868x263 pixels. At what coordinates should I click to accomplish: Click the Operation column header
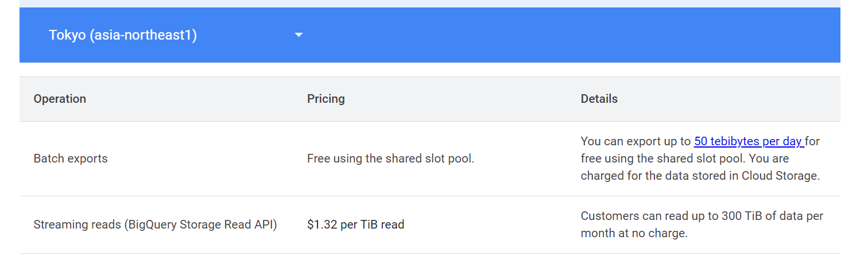pyautogui.click(x=60, y=99)
